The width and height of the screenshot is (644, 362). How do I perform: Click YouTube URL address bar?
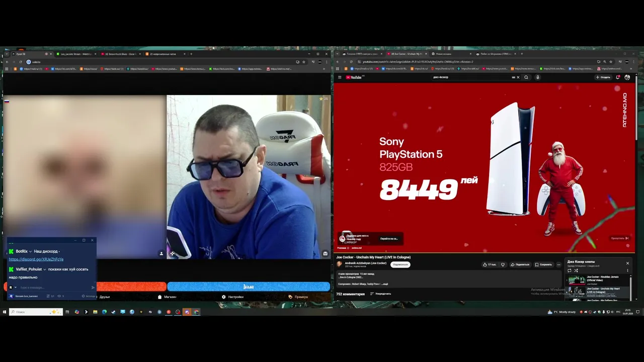click(x=475, y=62)
